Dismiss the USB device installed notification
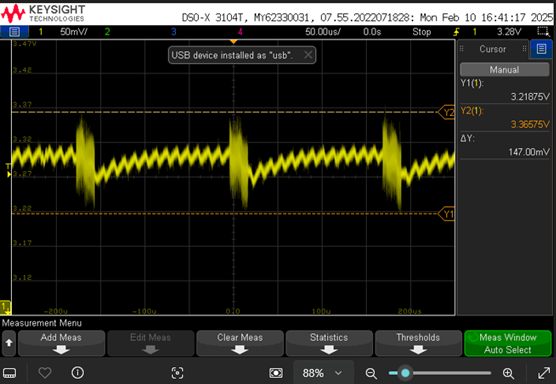Image resolution: width=556 pixels, height=384 pixels. [308, 55]
